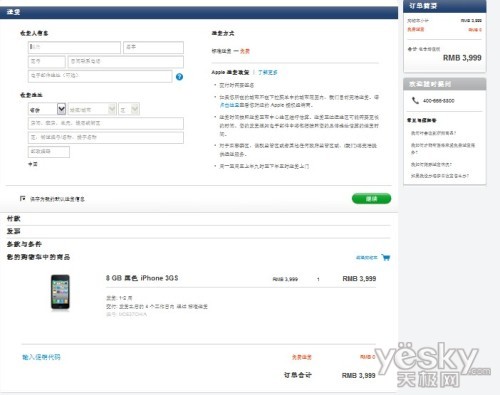Screen dimensions: 500x395
Task: Click the large RMB 3,999 total in order summary
Action: click(x=462, y=58)
